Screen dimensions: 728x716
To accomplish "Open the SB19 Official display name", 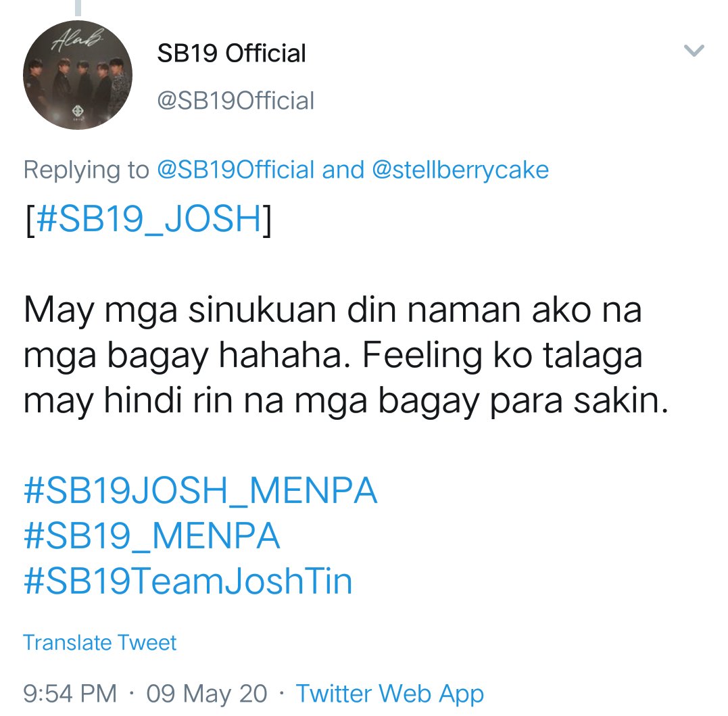I will [x=231, y=53].
